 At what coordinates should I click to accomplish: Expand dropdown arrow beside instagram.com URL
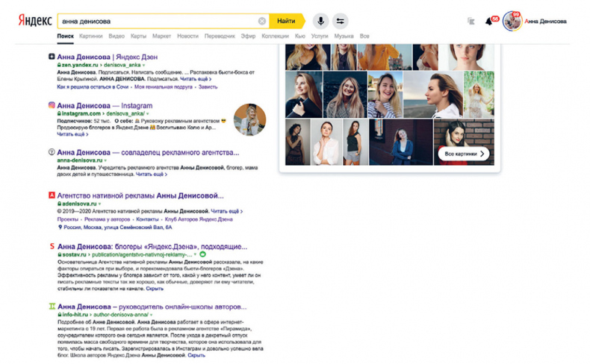[148, 113]
